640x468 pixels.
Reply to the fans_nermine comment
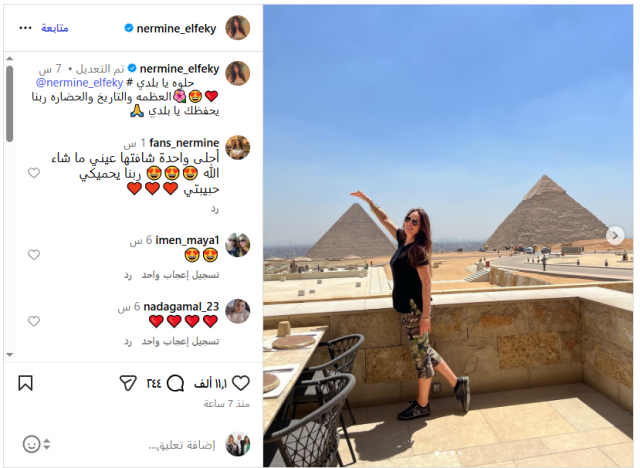pyautogui.click(x=215, y=209)
